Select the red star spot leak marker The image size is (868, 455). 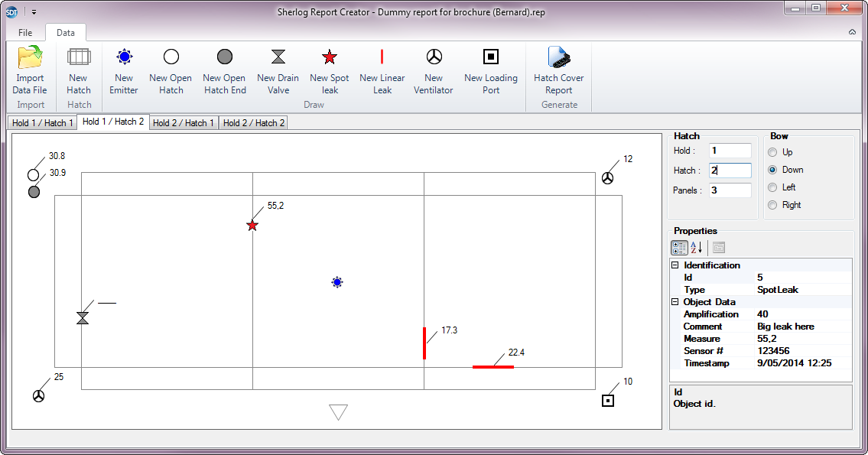[x=252, y=225]
